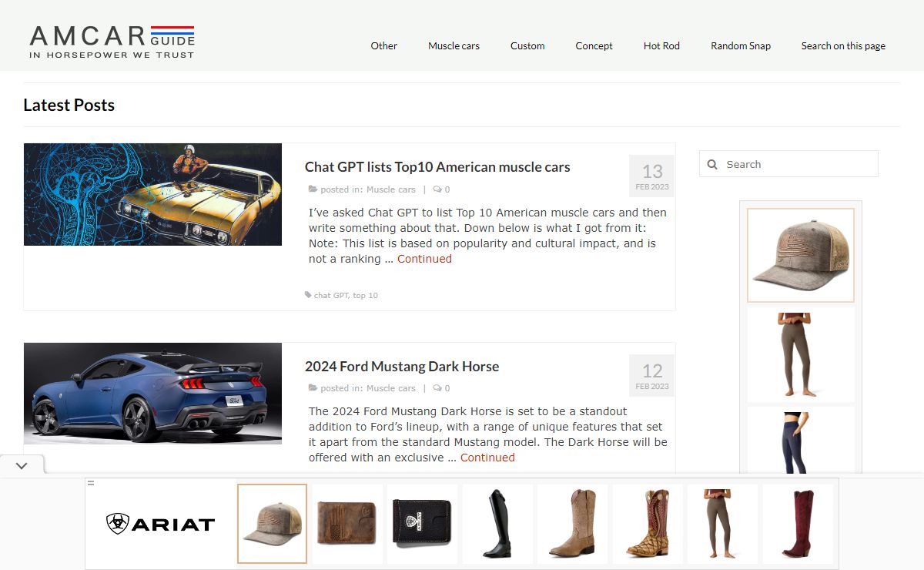Click Muscle cars category under Chat GPT post
The width and height of the screenshot is (924, 570).
(390, 189)
